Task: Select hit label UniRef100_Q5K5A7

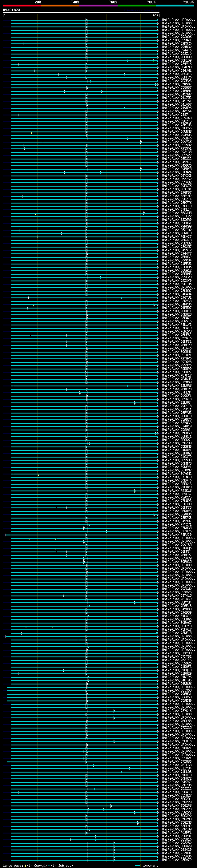Action: coord(177,84)
